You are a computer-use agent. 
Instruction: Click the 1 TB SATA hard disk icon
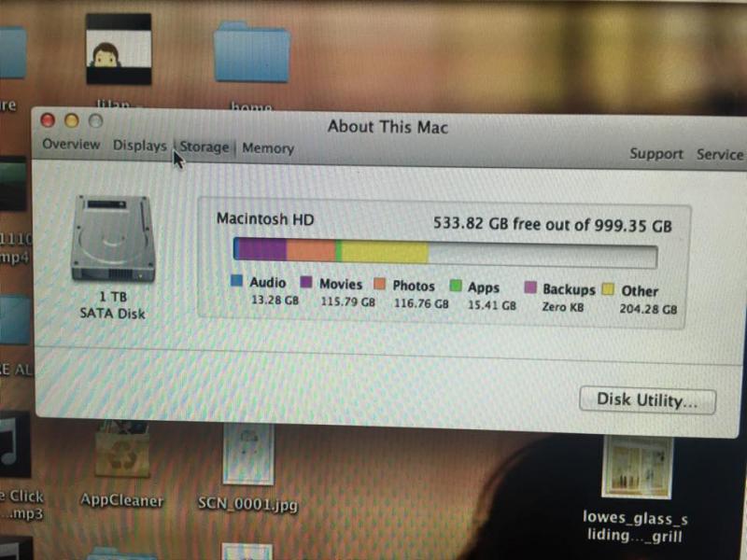pyautogui.click(x=113, y=238)
